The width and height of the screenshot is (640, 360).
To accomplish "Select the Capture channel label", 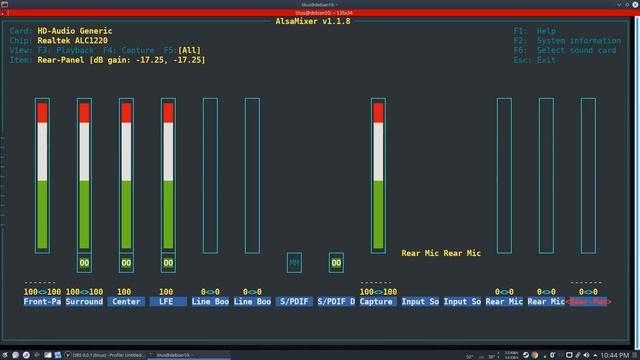I will click(378, 302).
